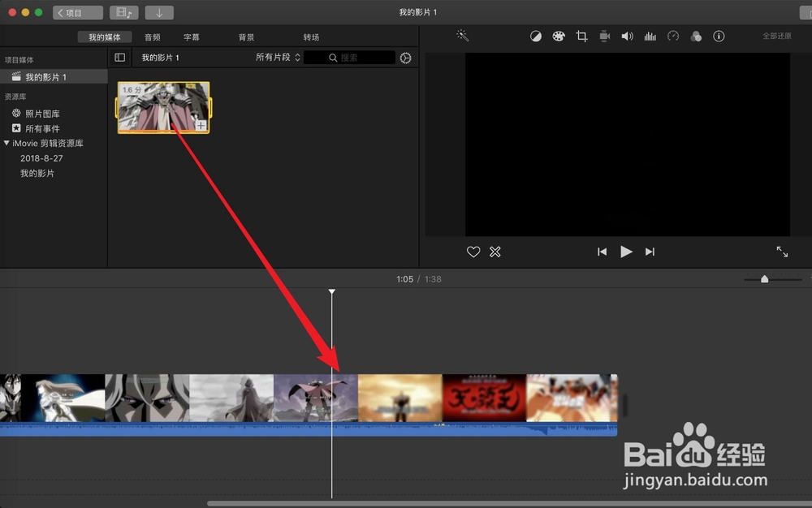Select the golden sunset frame in the timeline
This screenshot has height=508, width=812.
pos(400,398)
